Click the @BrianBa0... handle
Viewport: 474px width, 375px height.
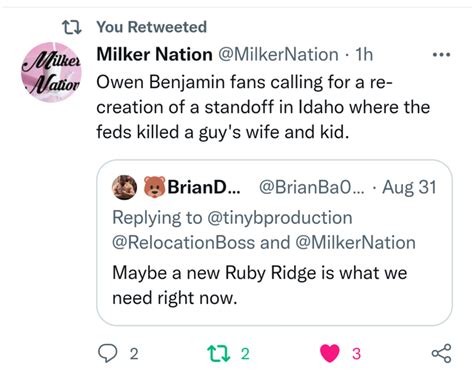coord(312,187)
